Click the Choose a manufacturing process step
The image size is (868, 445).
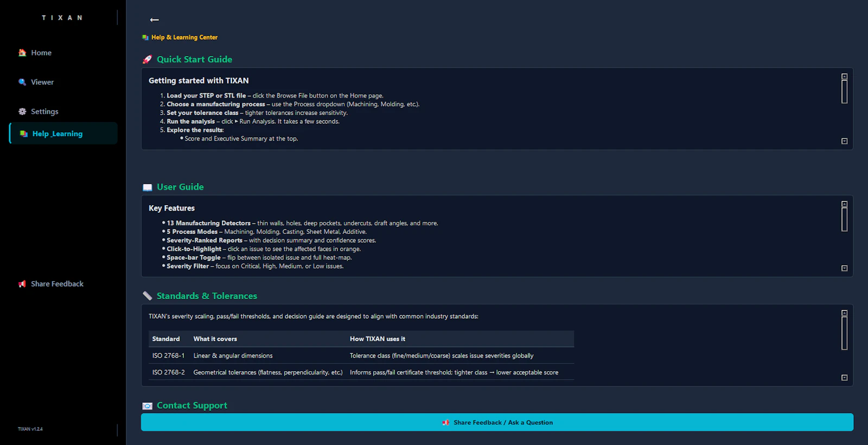(x=293, y=104)
